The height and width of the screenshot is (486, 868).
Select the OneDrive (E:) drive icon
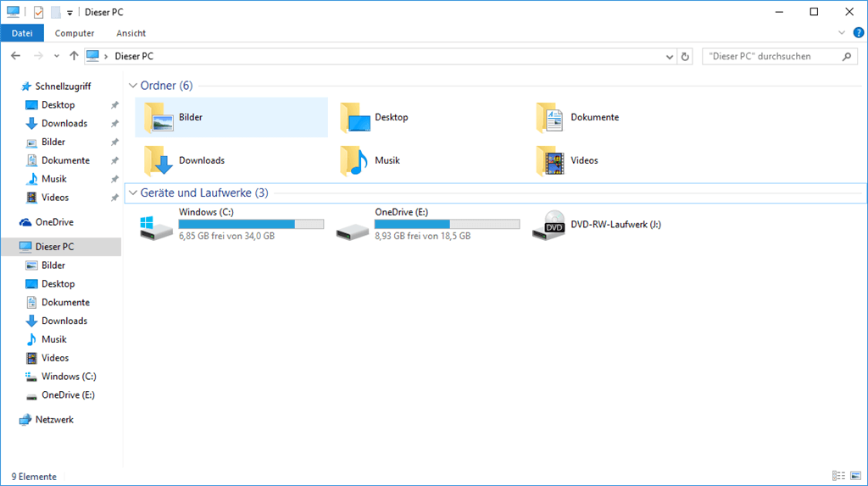[352, 231]
